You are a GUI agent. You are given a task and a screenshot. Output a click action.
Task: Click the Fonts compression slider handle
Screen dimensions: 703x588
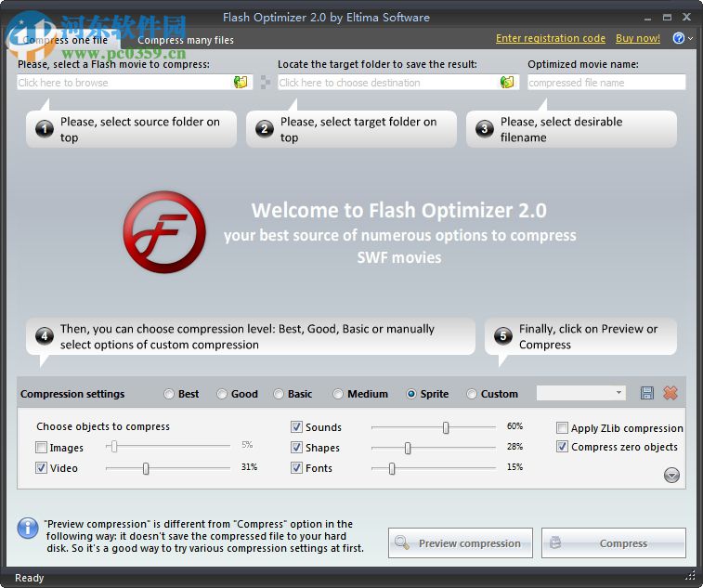coord(392,468)
